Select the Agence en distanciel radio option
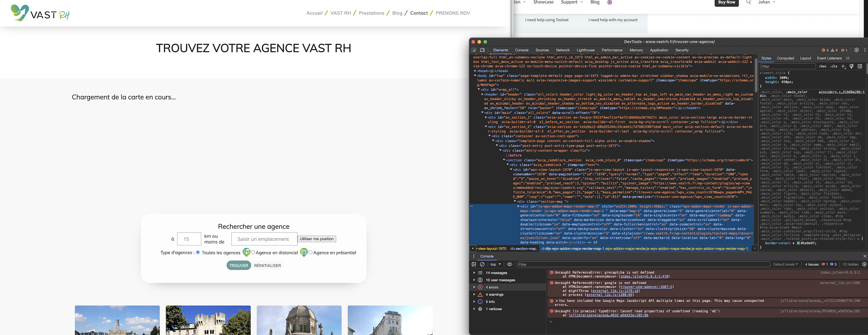 [253, 252]
